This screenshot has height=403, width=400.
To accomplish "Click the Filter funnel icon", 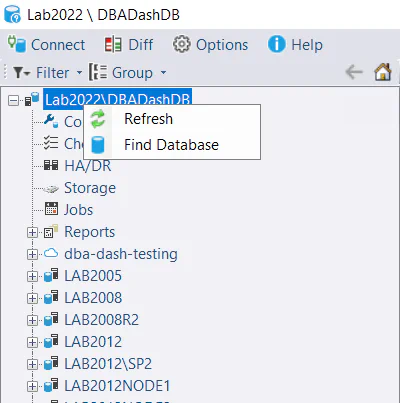I will [22, 72].
